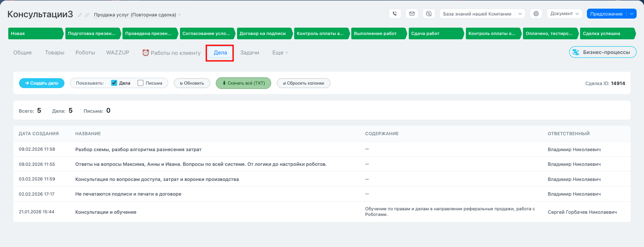Click the envelope email icon
This screenshot has width=644, height=247.
(412, 14)
